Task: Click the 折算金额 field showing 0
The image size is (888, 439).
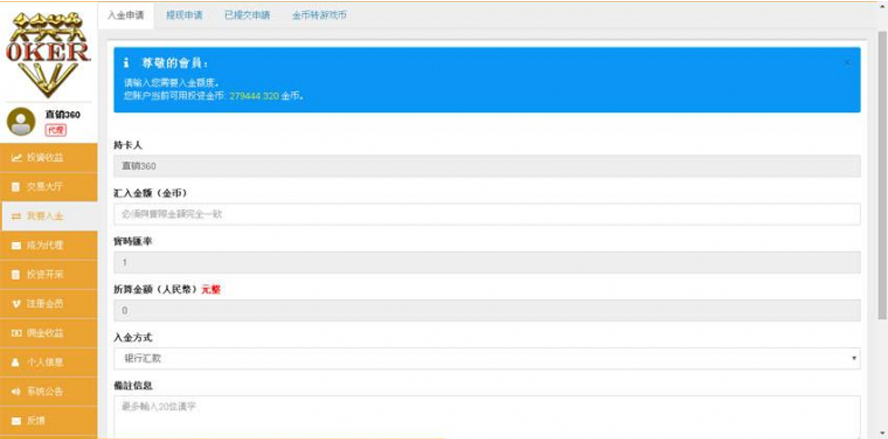Action: (x=487, y=310)
